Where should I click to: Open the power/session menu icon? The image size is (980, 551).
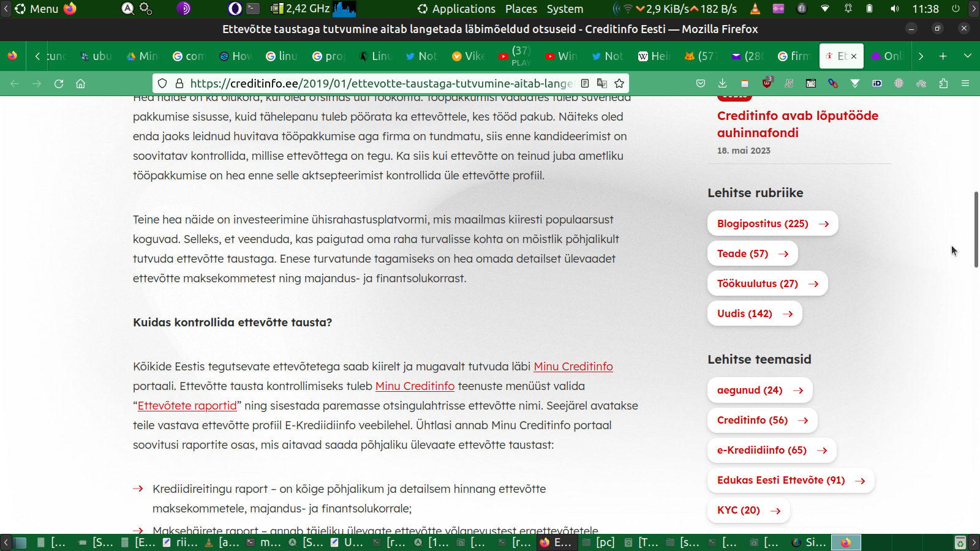coord(956,9)
